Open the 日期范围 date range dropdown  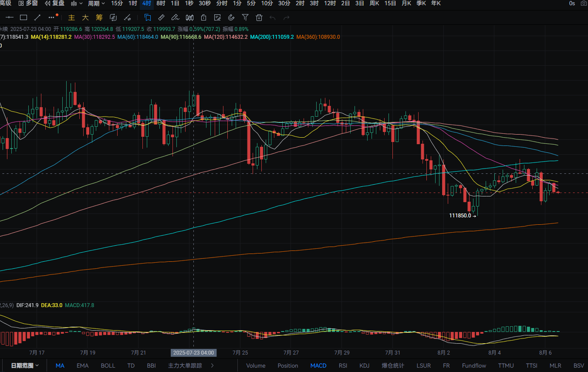click(x=25, y=365)
